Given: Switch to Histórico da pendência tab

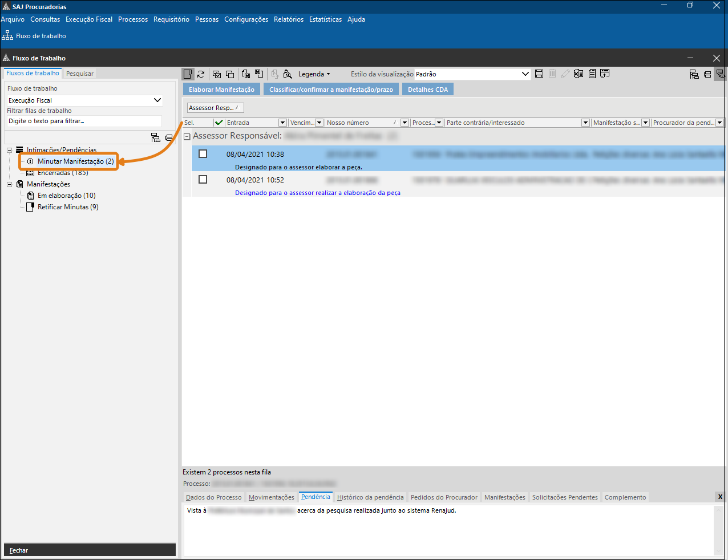Looking at the screenshot, I should [x=370, y=497].
